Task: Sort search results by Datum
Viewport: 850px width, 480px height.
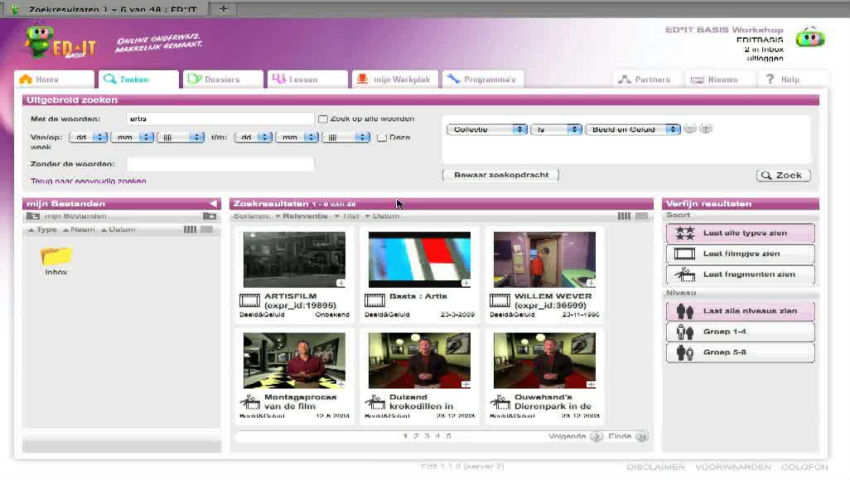Action: (382, 216)
